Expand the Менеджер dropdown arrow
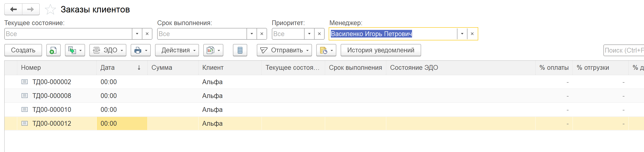 [x=462, y=34]
